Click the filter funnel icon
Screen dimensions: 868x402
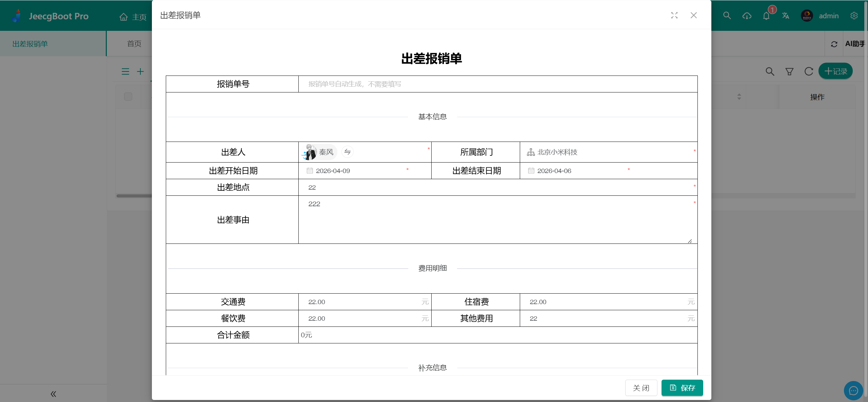[x=789, y=71]
